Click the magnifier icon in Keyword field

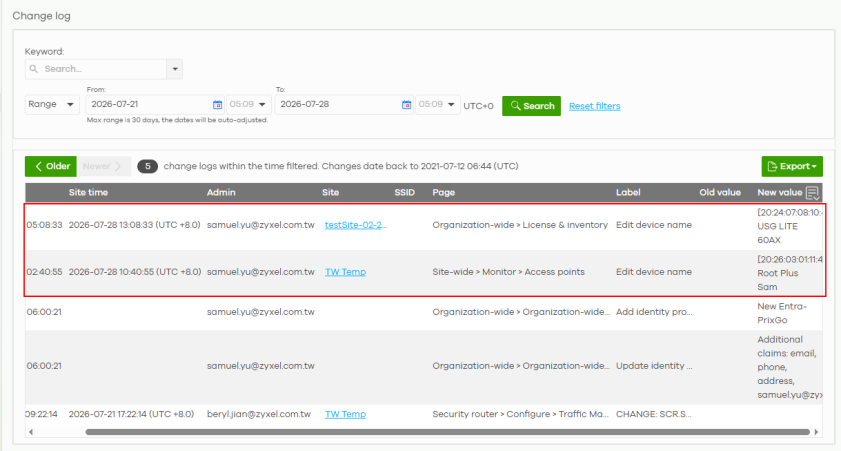[x=34, y=69]
